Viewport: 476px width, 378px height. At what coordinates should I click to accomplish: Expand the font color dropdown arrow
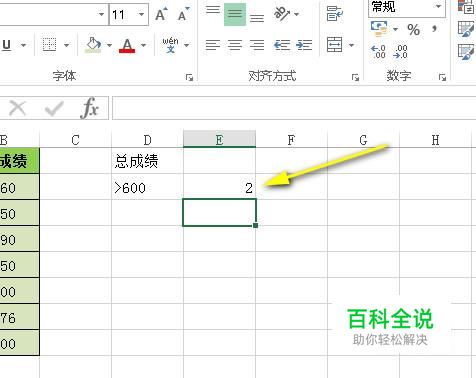coord(144,45)
